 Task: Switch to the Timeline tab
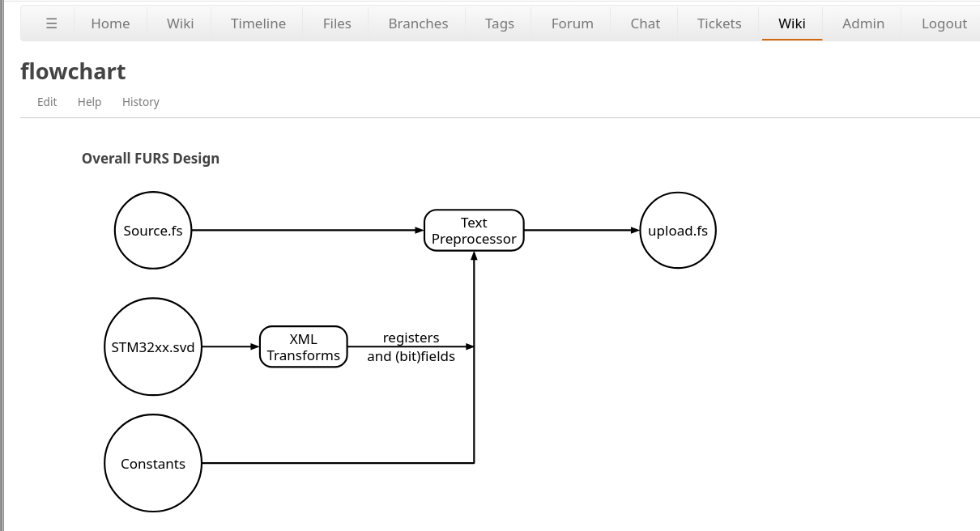258,23
